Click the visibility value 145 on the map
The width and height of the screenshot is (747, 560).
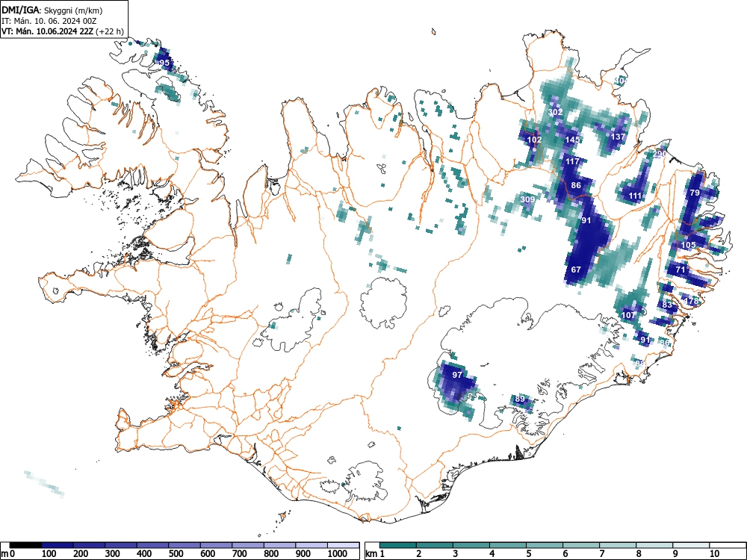[x=573, y=140]
